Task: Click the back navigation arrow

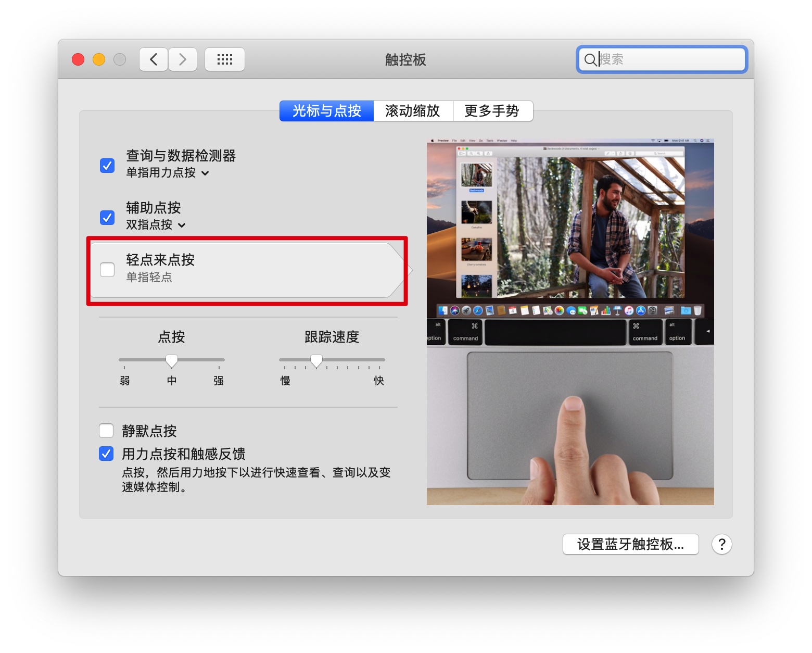Action: 154,59
